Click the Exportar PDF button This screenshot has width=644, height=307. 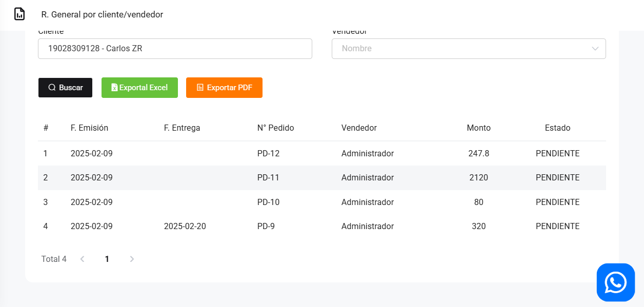coord(224,88)
